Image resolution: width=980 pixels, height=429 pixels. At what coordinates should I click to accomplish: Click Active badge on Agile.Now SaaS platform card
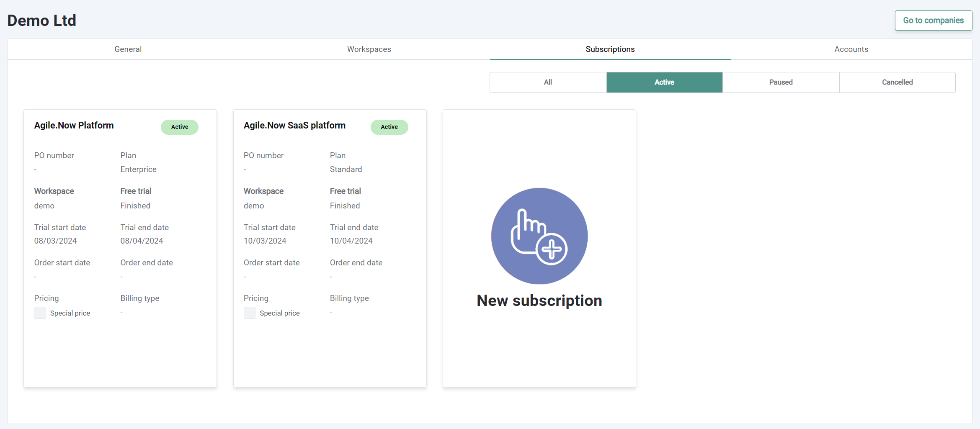[389, 127]
